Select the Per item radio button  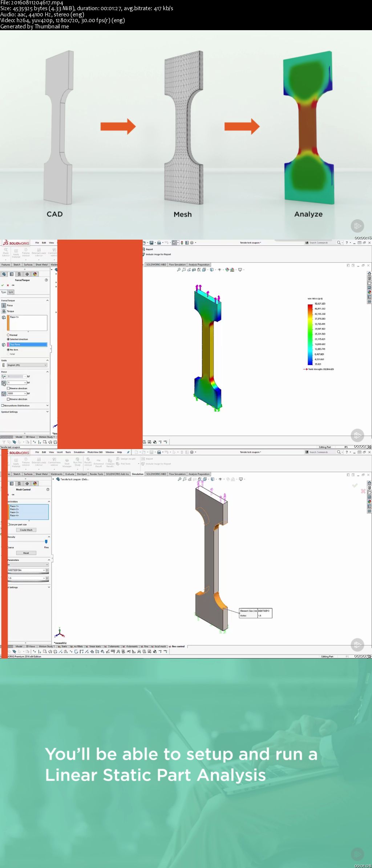tap(8, 350)
